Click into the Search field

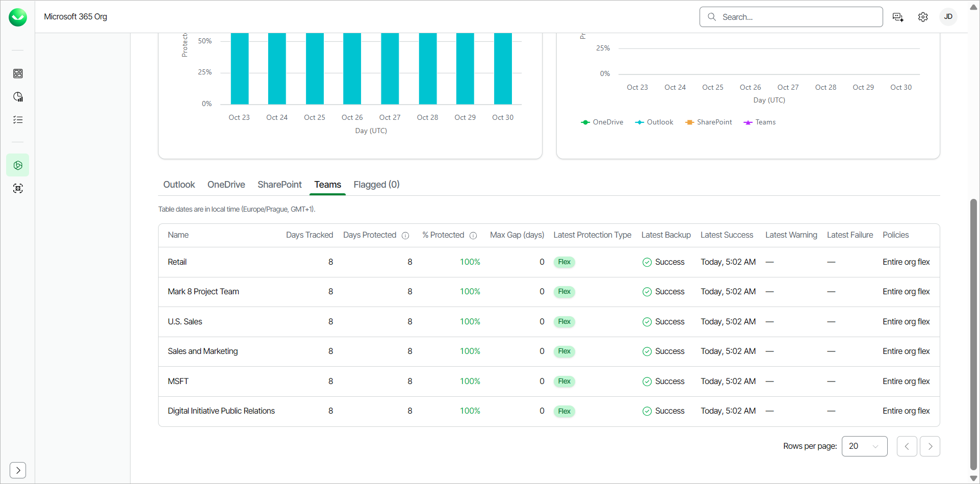[x=791, y=17]
